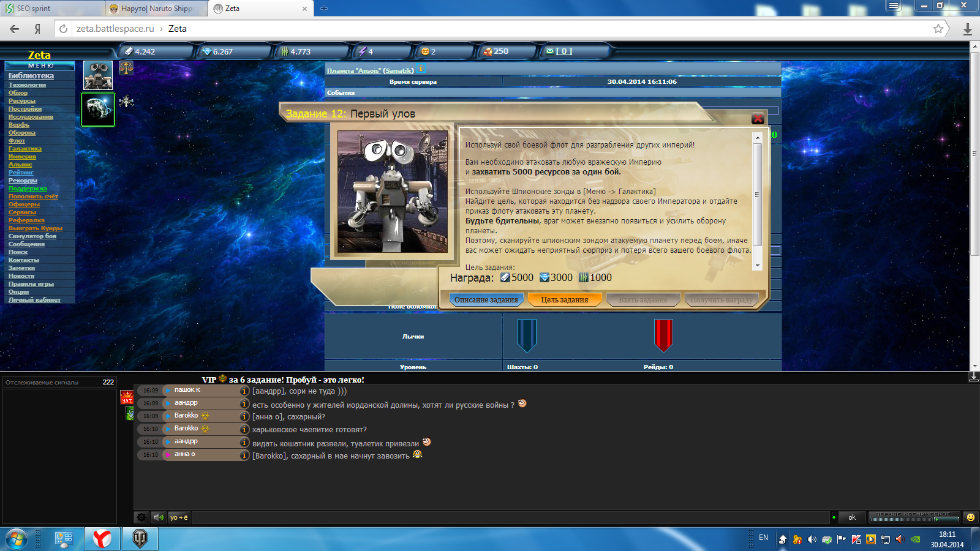Click the 250 currency counter
Screen dimensions: 980x551
pyautogui.click(x=506, y=51)
